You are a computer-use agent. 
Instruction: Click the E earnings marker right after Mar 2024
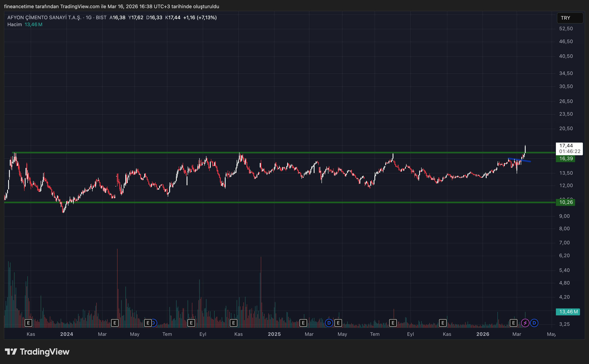click(115, 323)
